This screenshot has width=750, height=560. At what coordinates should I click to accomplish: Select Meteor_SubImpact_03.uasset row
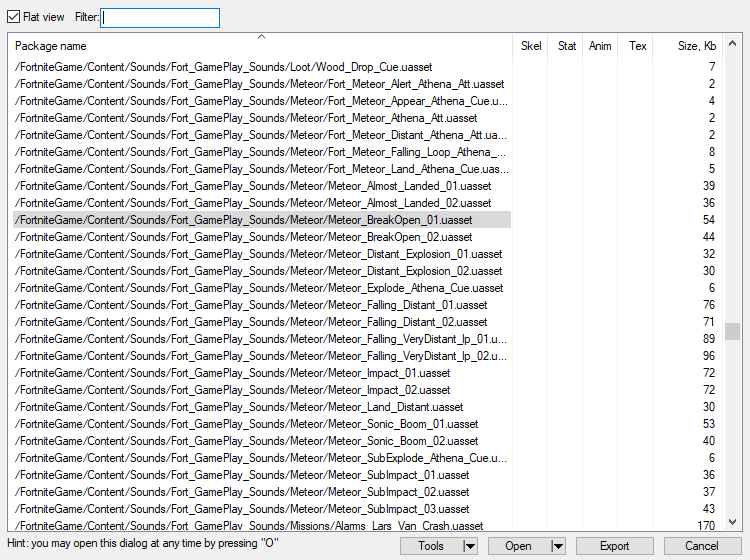pos(242,509)
